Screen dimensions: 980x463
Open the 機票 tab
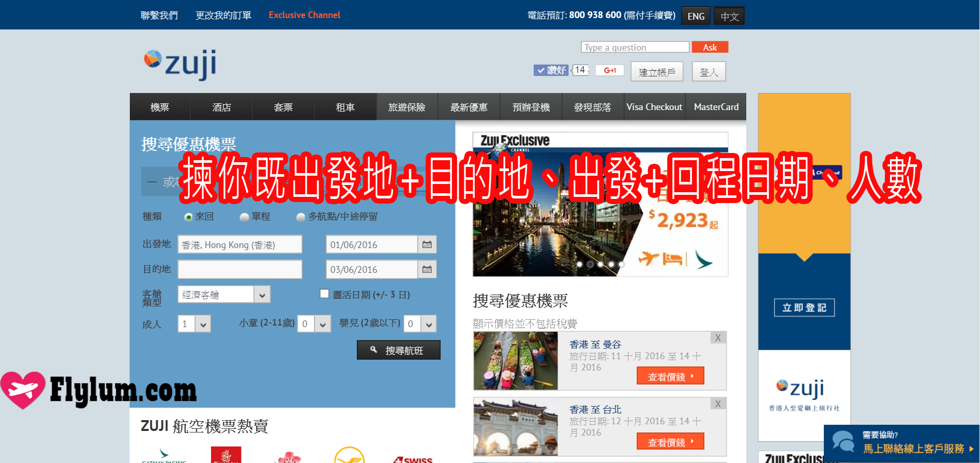pos(160,107)
